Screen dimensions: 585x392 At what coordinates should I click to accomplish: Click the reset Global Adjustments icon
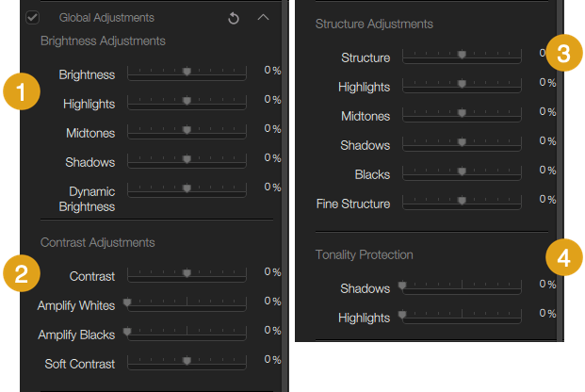pos(234,18)
